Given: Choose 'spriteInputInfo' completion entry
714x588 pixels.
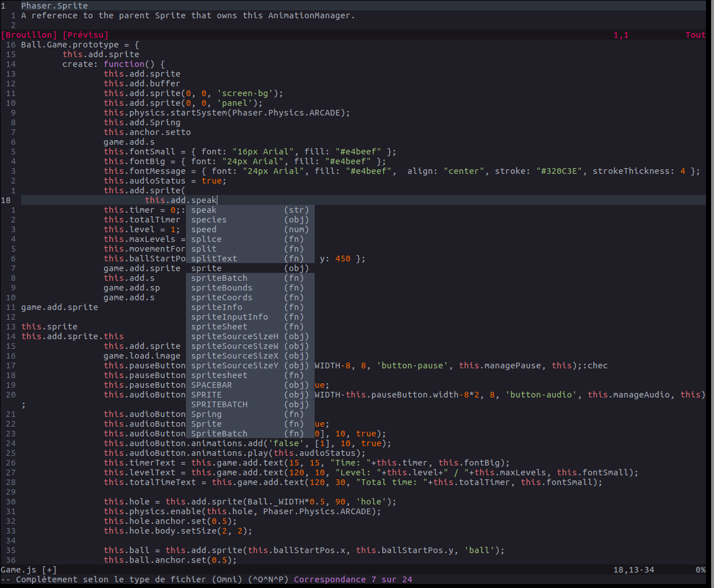Looking at the screenshot, I should point(250,317).
